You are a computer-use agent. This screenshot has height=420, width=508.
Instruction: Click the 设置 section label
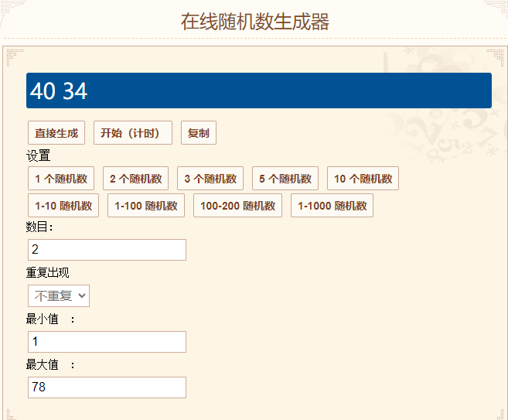coord(38,155)
